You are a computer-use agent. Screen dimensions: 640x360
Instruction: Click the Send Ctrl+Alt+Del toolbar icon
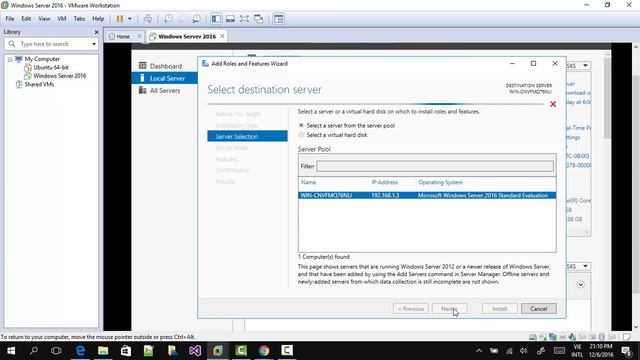[148, 19]
